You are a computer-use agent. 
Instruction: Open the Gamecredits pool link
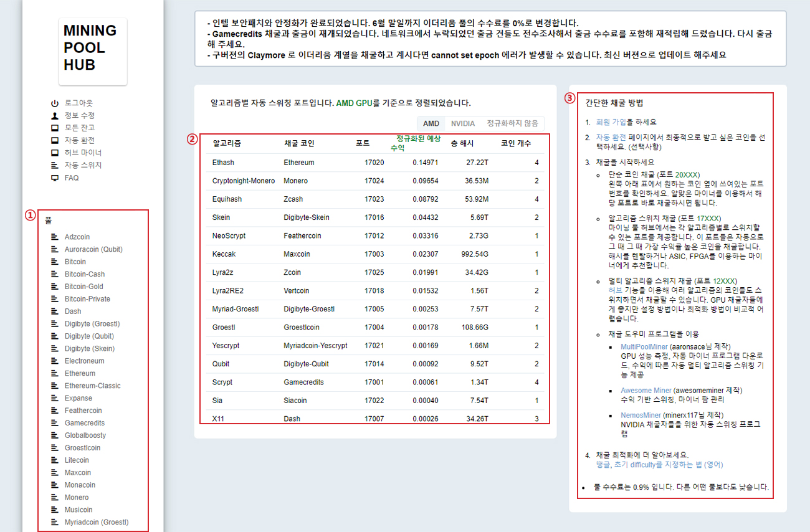coord(85,423)
